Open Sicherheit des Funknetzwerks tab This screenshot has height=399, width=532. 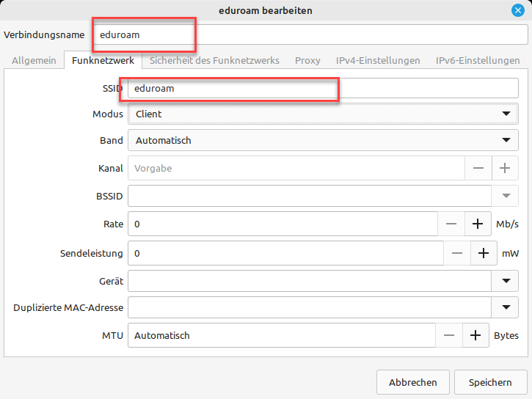pos(214,60)
